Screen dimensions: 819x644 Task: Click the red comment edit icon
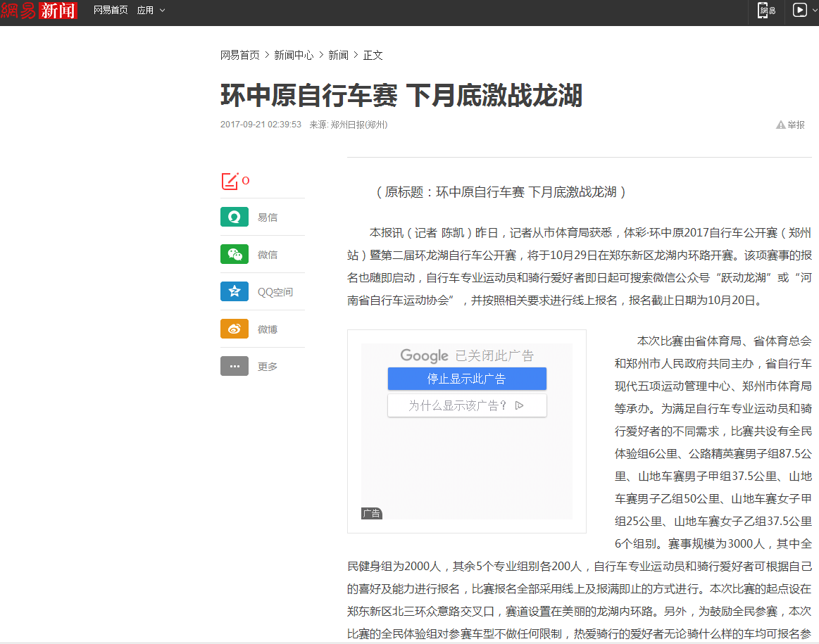230,181
